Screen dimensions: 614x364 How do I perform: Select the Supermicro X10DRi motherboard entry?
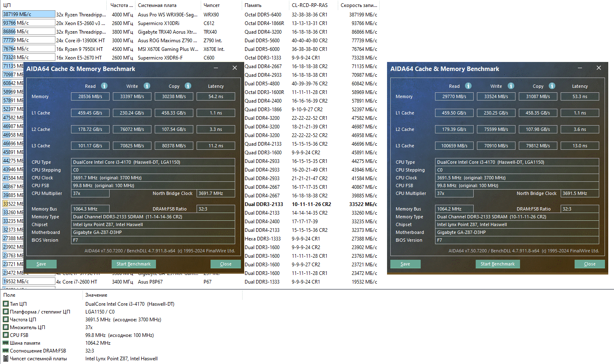pos(158,23)
